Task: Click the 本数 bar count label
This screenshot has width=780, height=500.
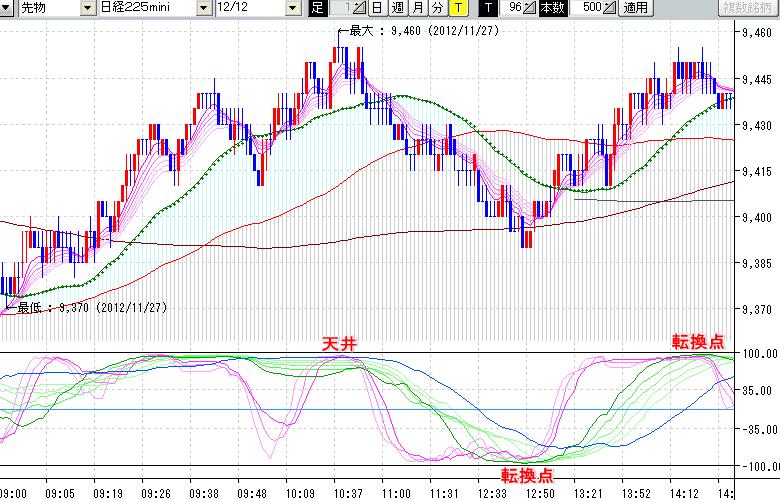Action: point(552,8)
